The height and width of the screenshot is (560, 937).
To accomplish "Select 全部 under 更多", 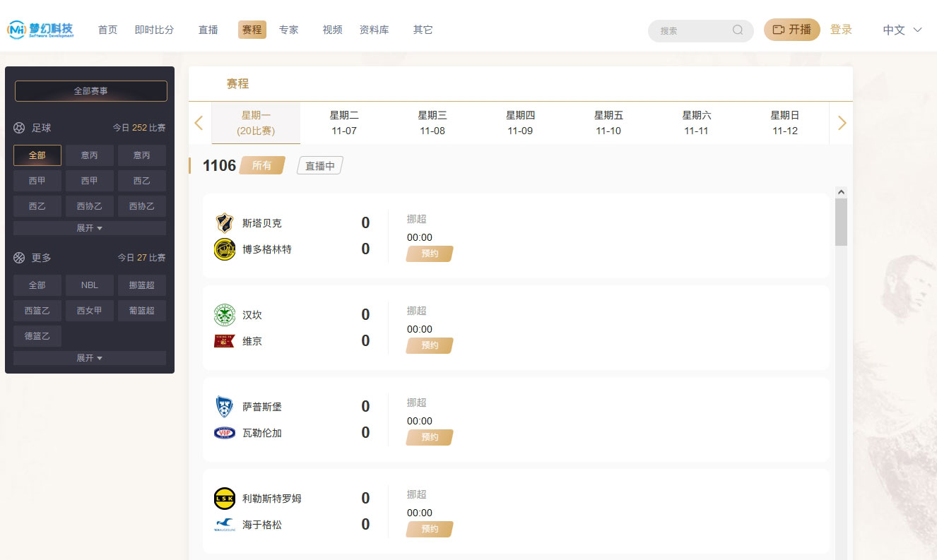I will pos(37,285).
